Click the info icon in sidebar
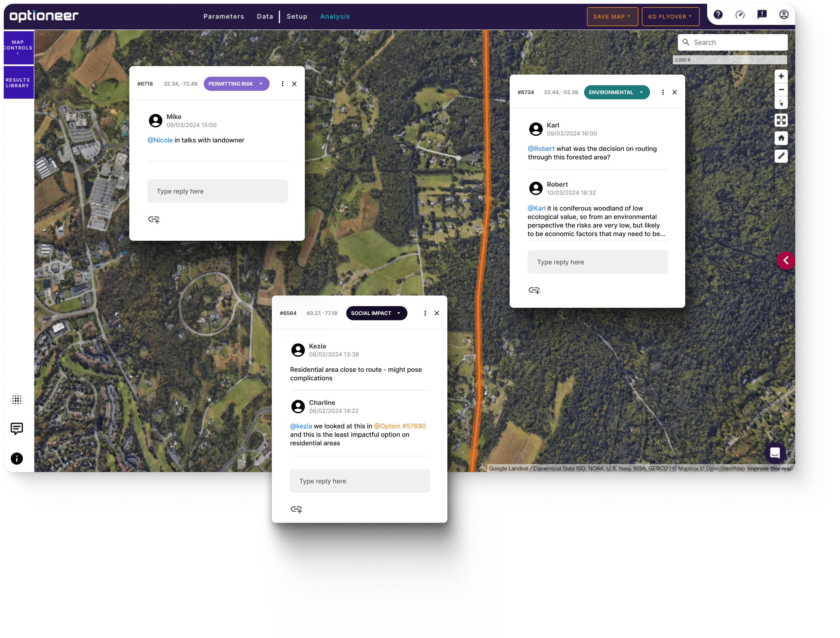The width and height of the screenshot is (840, 638). (x=17, y=458)
